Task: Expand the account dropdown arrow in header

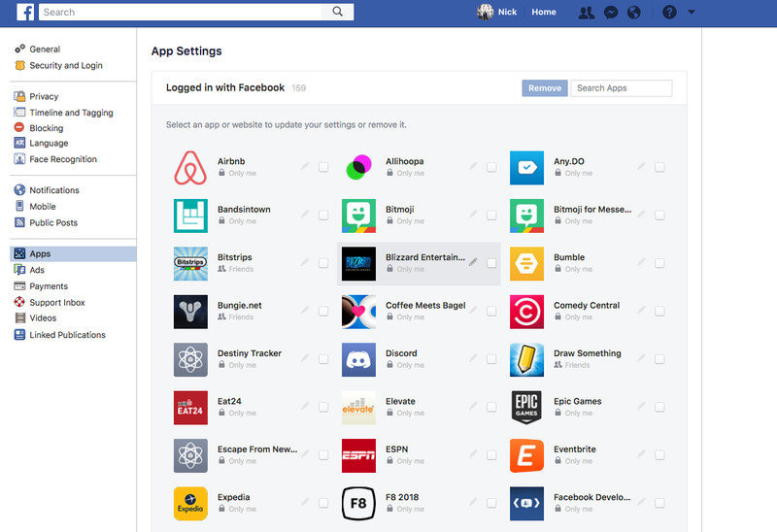Action: point(692,12)
